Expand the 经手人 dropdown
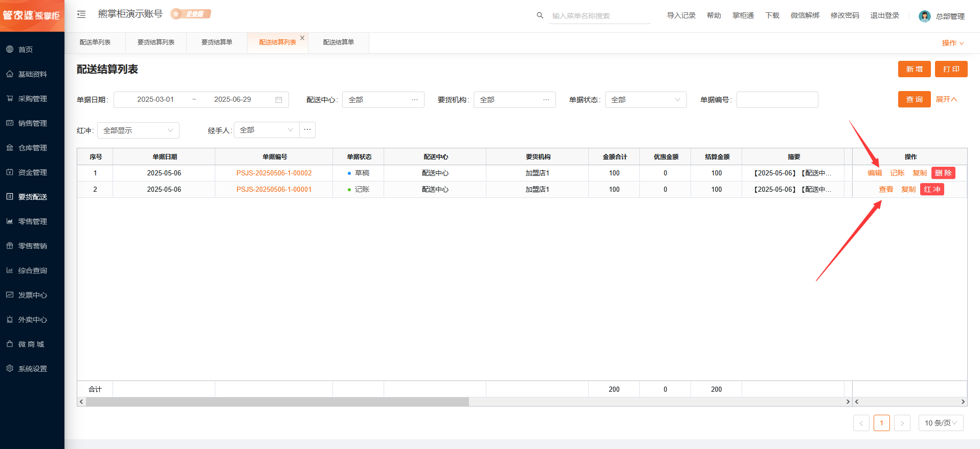This screenshot has height=449, width=980. point(266,130)
